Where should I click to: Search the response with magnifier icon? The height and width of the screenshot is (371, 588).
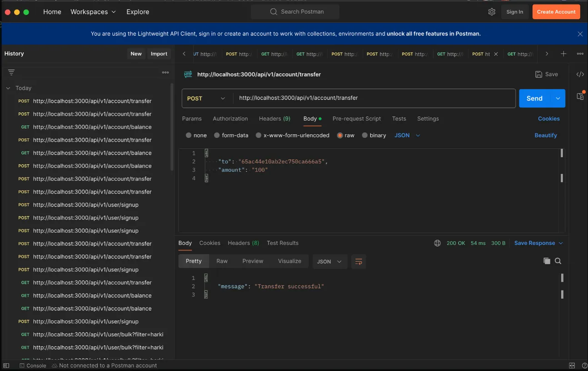558,261
